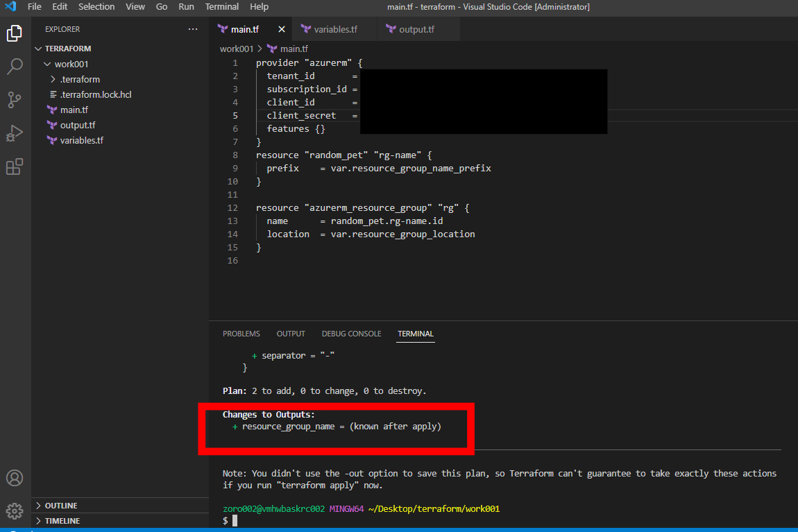Switch to the OUTPUT panel tab

pos(291,334)
